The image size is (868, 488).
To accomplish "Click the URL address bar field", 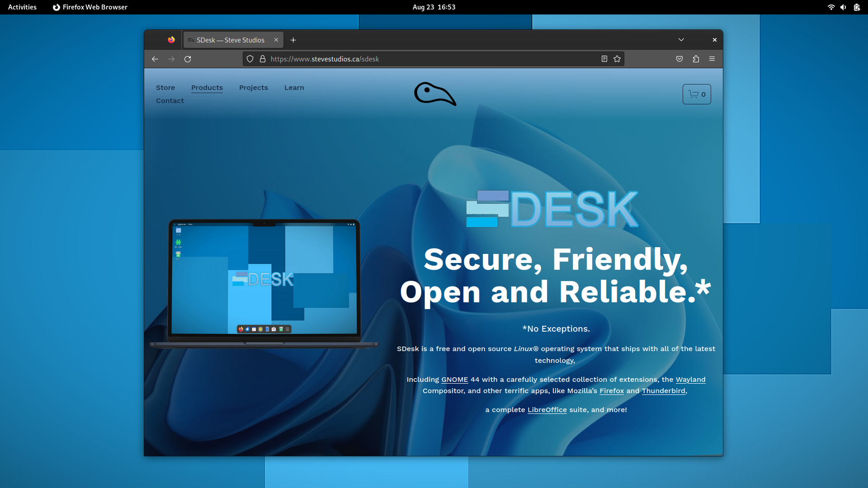I will [x=433, y=59].
